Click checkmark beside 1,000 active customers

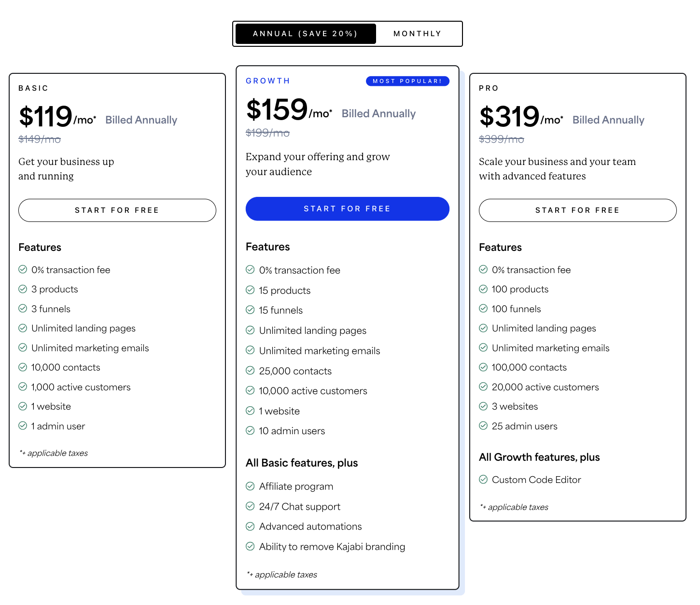coord(23,386)
